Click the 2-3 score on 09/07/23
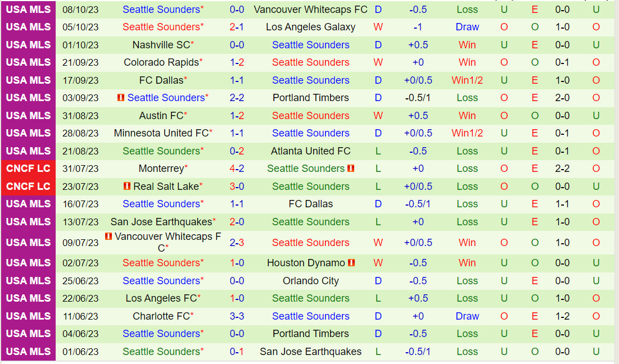The height and width of the screenshot is (364, 619). tap(237, 243)
